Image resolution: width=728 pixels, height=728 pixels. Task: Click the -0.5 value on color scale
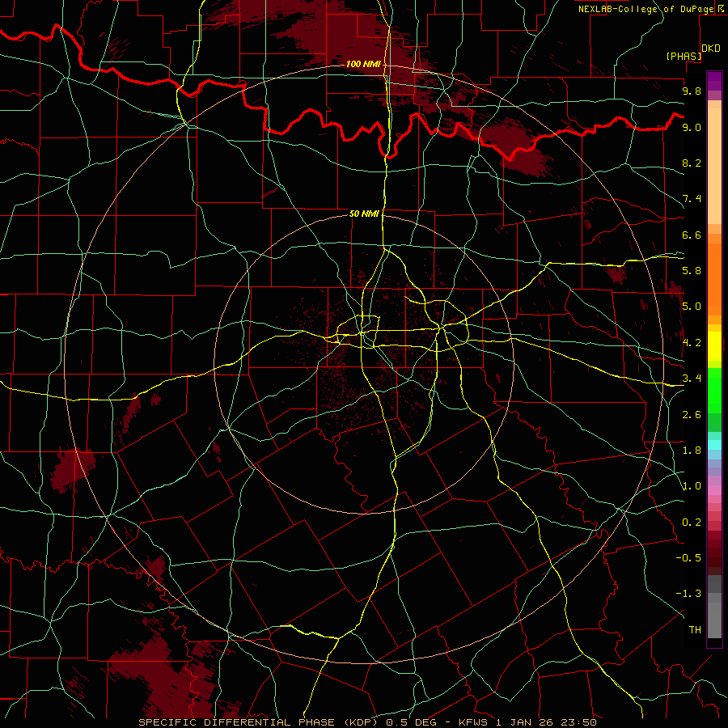tap(688, 558)
